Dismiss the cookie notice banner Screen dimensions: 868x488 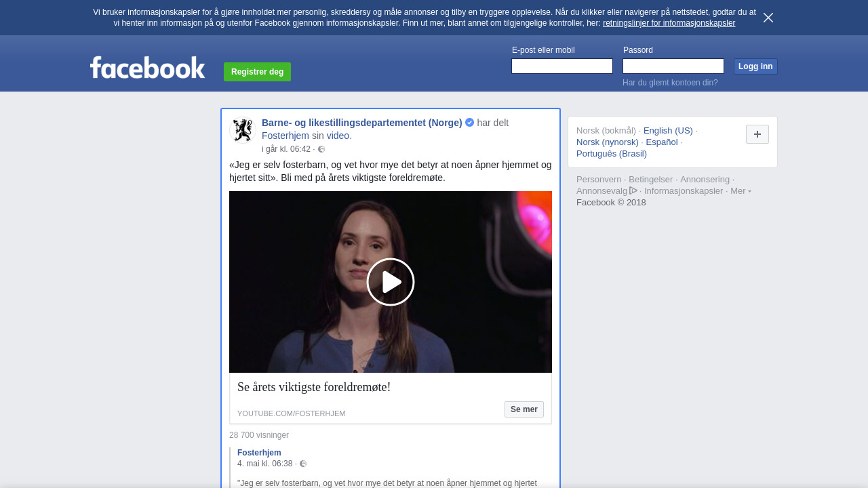click(768, 18)
